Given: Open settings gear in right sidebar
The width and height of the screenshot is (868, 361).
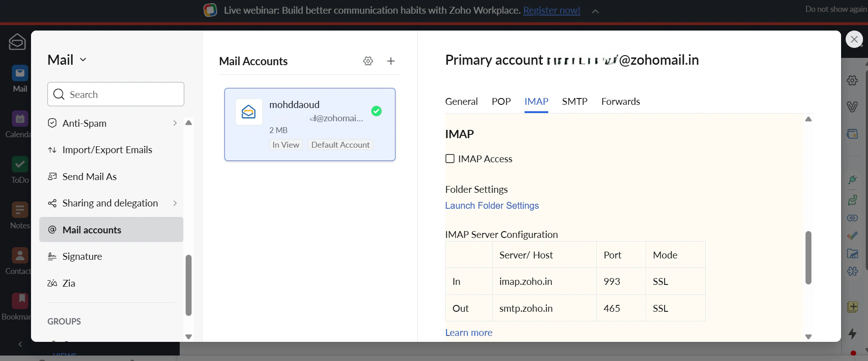Looking at the screenshot, I should 852,81.
